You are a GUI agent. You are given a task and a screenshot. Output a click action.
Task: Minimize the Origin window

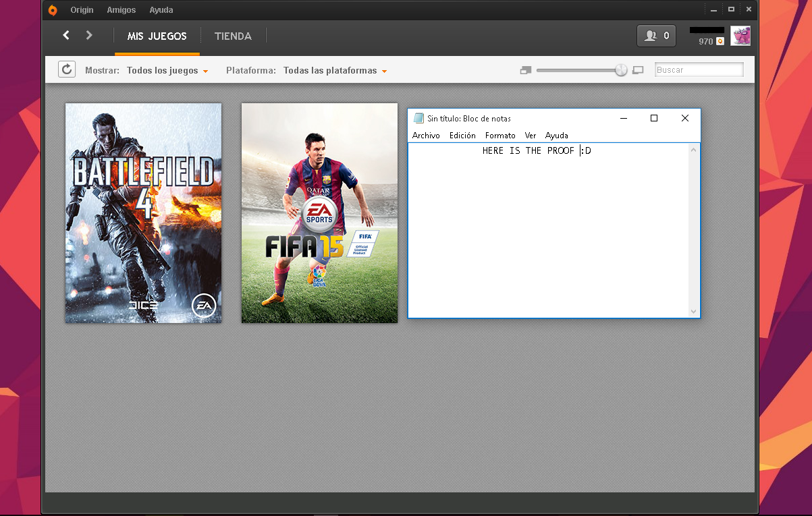pos(713,9)
